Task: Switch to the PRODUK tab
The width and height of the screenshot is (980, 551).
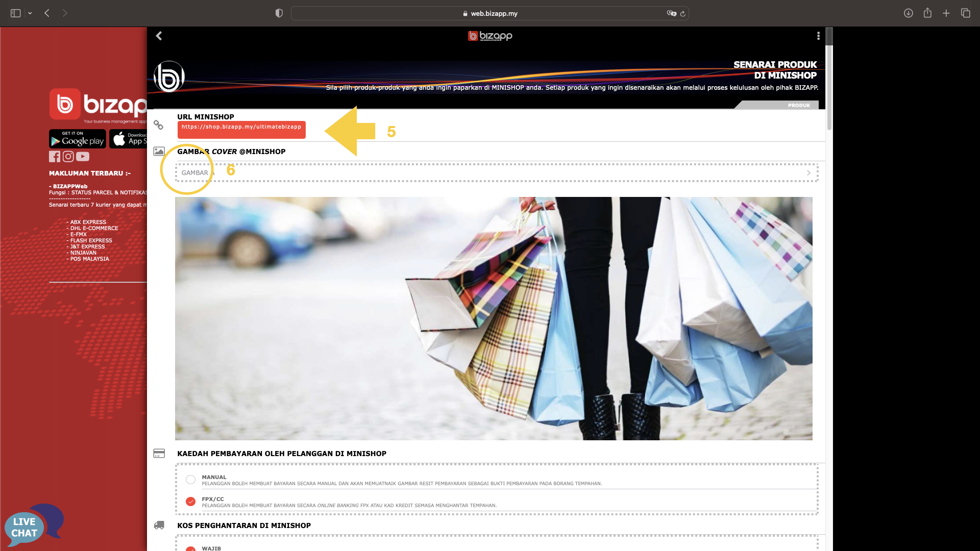Action: click(799, 106)
